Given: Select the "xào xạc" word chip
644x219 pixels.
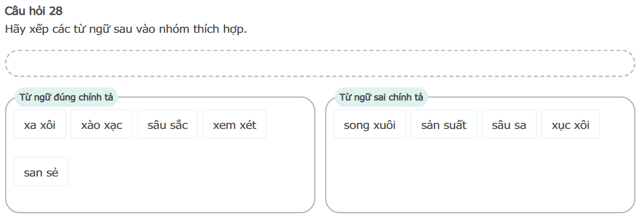Looking at the screenshot, I should tap(101, 124).
